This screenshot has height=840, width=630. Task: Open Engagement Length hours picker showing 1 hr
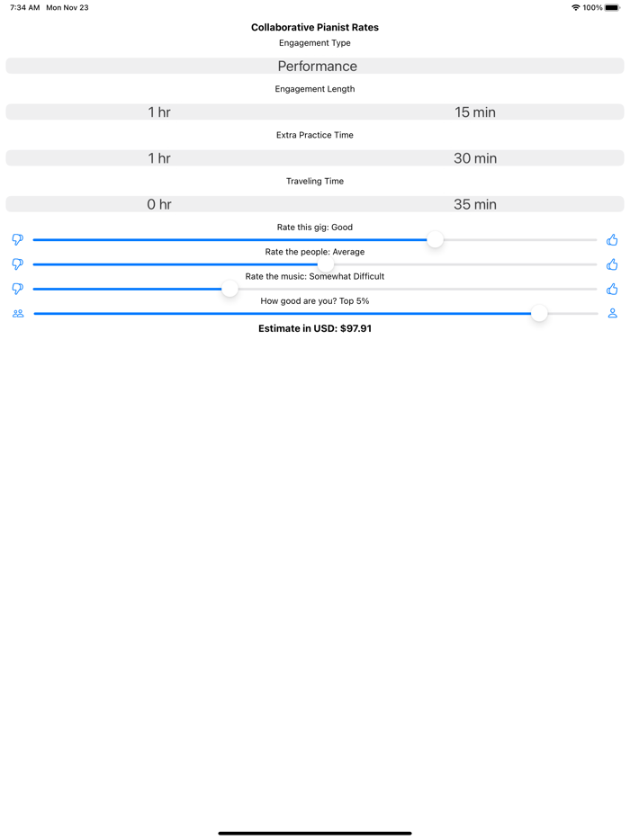[159, 112]
